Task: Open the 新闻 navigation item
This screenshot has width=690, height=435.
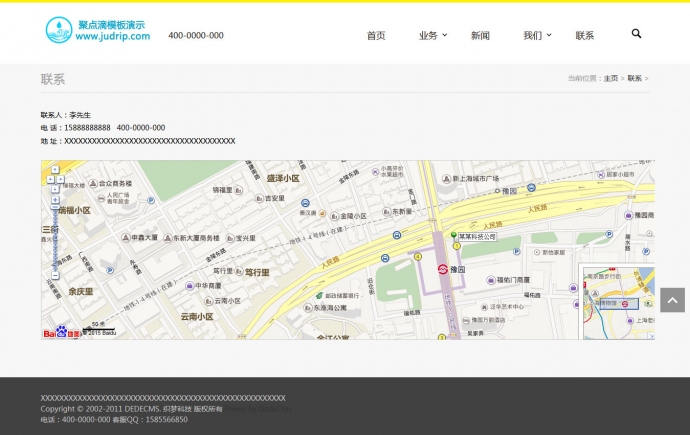Action: coord(480,36)
